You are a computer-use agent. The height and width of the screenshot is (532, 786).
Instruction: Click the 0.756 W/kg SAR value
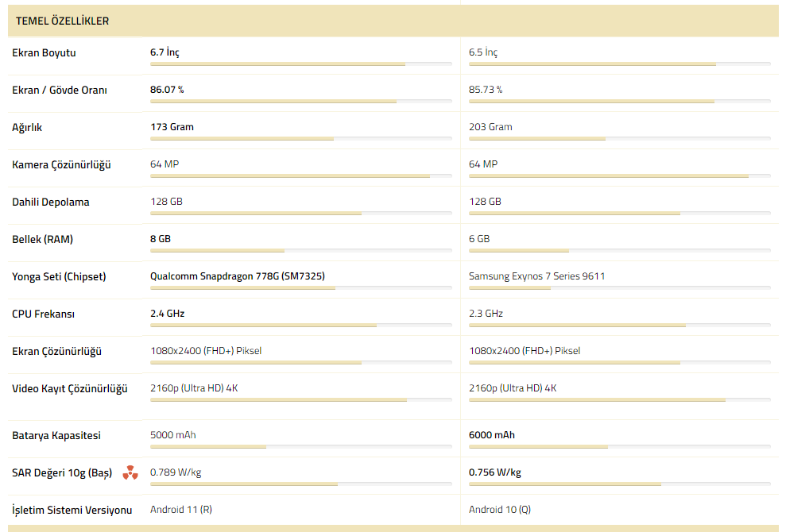(495, 472)
